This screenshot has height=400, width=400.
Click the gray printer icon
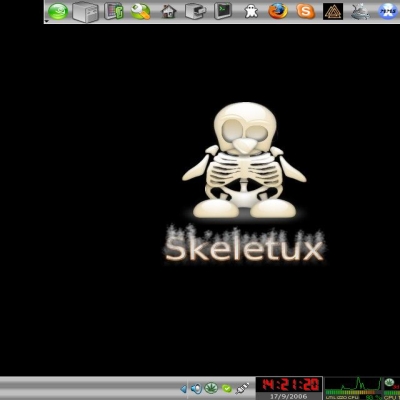coord(195,11)
